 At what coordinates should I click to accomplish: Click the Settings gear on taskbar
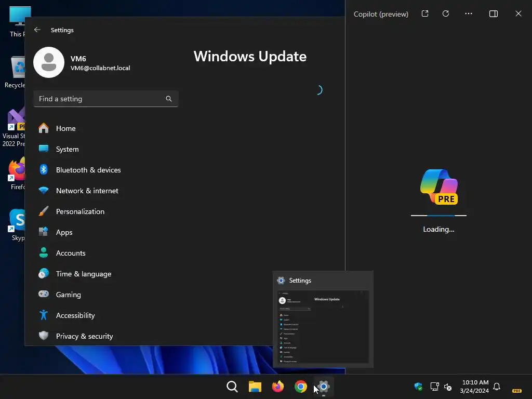click(323, 387)
